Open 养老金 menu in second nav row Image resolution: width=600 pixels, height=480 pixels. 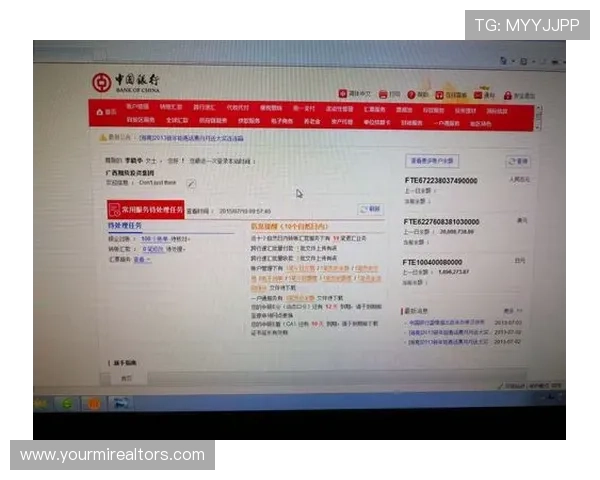312,121
